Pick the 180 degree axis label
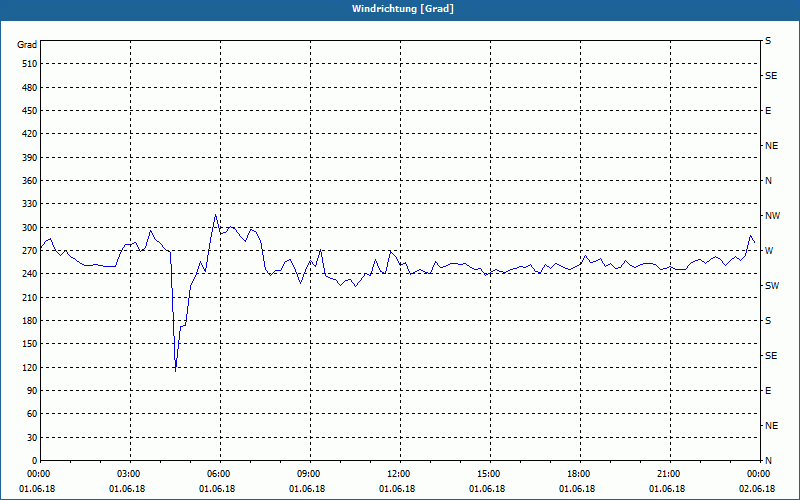800x500 pixels. [30, 321]
